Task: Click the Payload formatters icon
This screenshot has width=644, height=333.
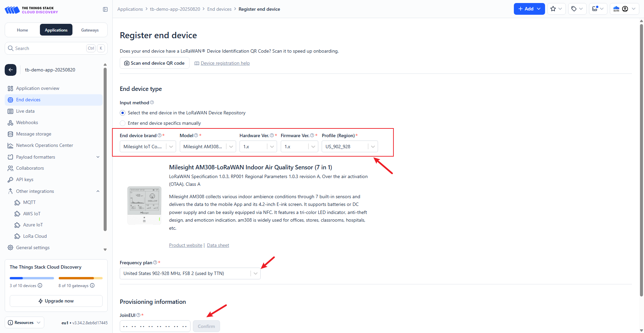Action: (10, 157)
